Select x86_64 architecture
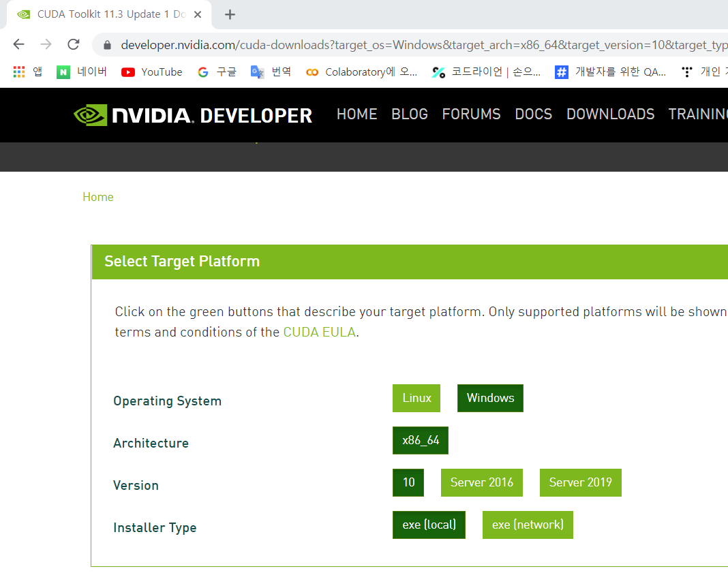The height and width of the screenshot is (575, 728). 421,440
